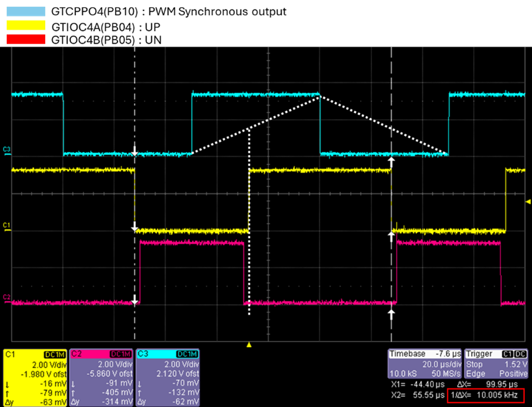Open the Trigger settings box
Screen dimensions: 532x407
click(496, 364)
